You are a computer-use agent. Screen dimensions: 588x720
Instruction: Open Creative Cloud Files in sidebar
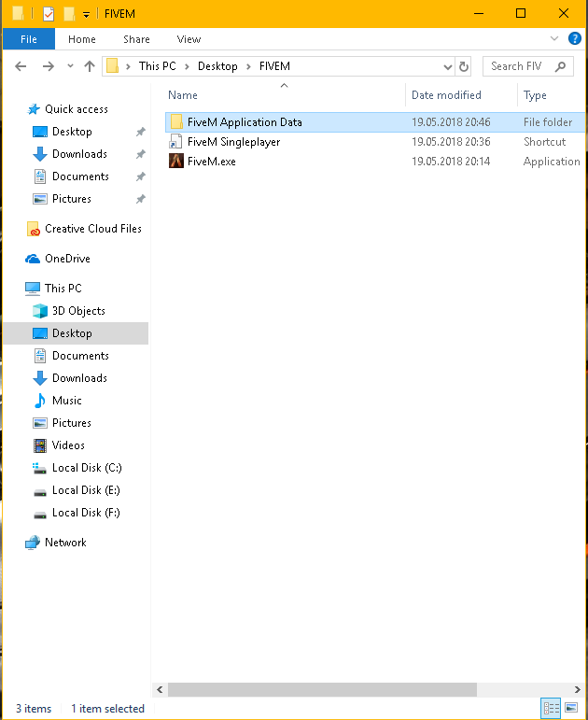pos(84,229)
